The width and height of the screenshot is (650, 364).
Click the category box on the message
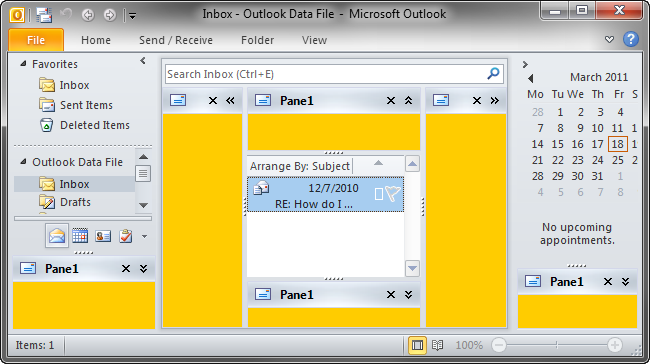(378, 194)
